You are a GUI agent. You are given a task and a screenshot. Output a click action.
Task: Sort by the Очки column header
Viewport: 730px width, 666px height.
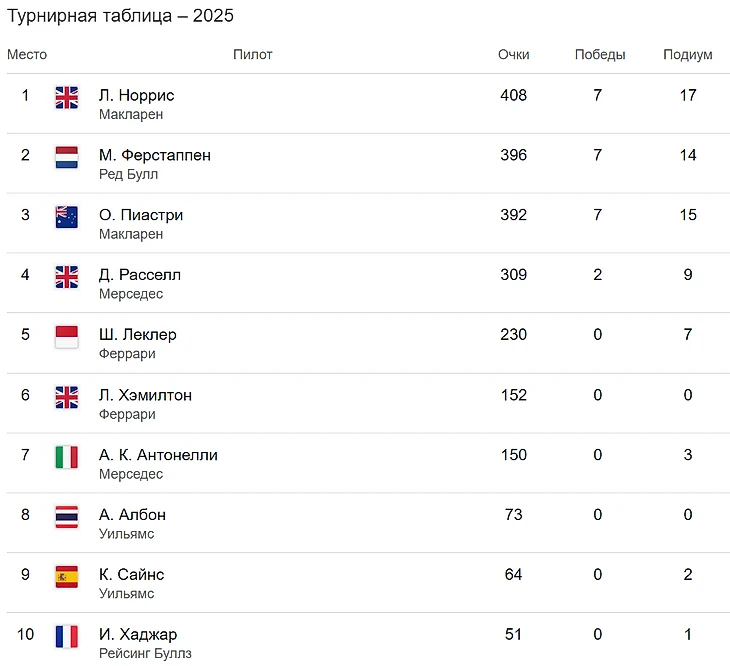(x=513, y=55)
